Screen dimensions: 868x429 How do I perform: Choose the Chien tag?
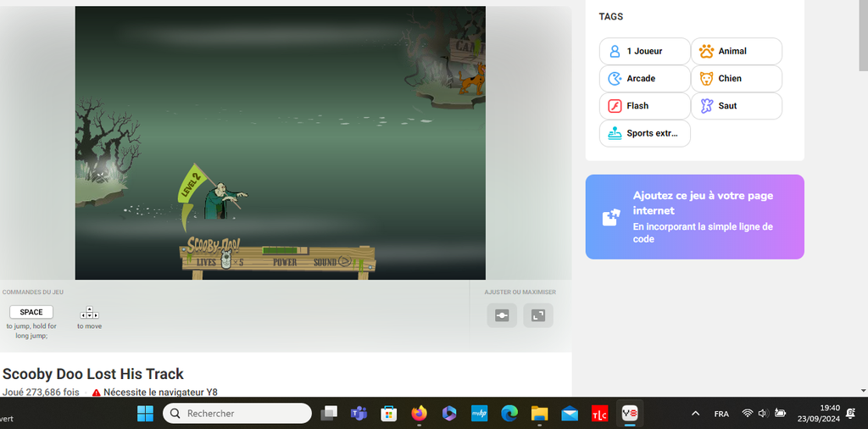pos(736,78)
